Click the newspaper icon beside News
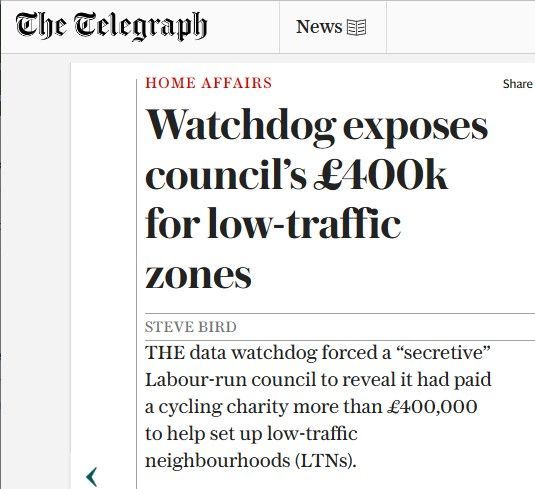Viewport: 535px width, 489px height. click(x=357, y=27)
